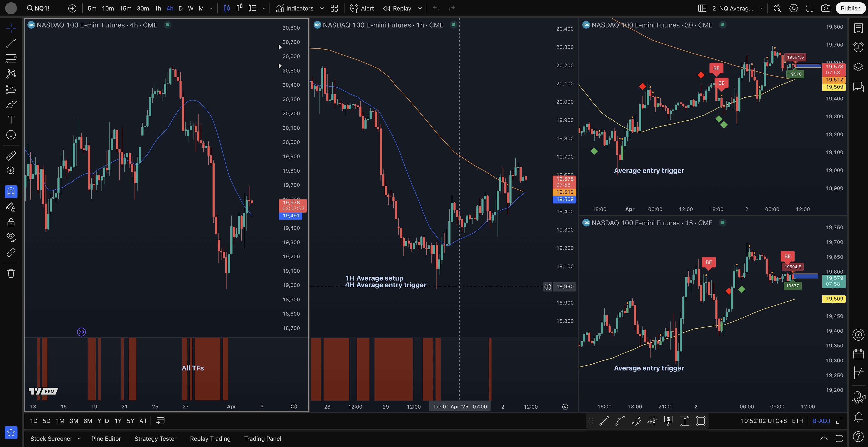Select the Fibonacci retracement tool
The height and width of the screenshot is (447, 868).
[11, 59]
